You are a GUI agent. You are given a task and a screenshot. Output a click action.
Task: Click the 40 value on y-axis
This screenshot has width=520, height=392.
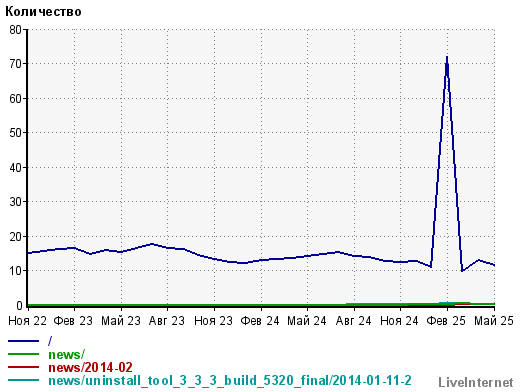click(x=15, y=167)
